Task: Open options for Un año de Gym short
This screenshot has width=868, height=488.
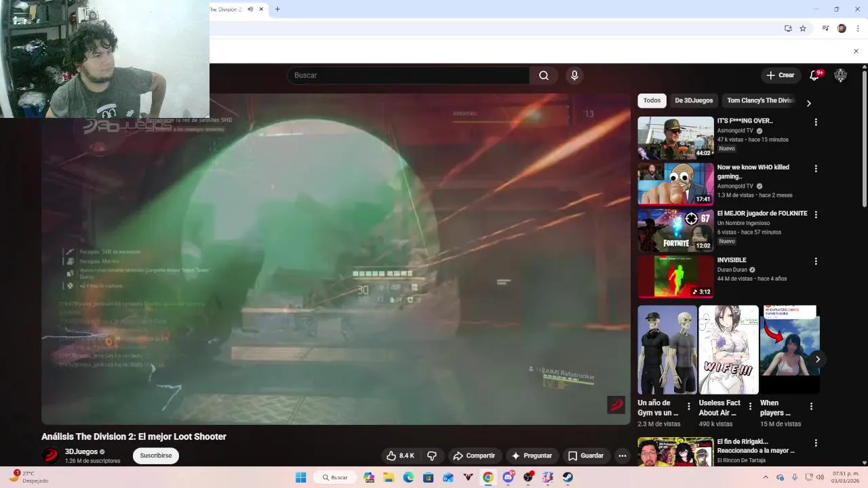Action: click(689, 407)
